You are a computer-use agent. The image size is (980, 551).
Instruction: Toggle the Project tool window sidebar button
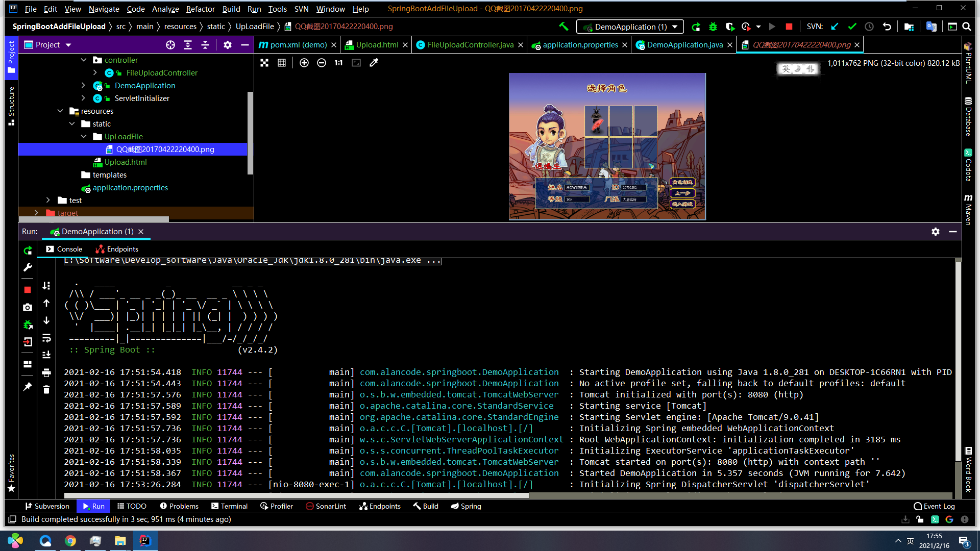click(11, 57)
